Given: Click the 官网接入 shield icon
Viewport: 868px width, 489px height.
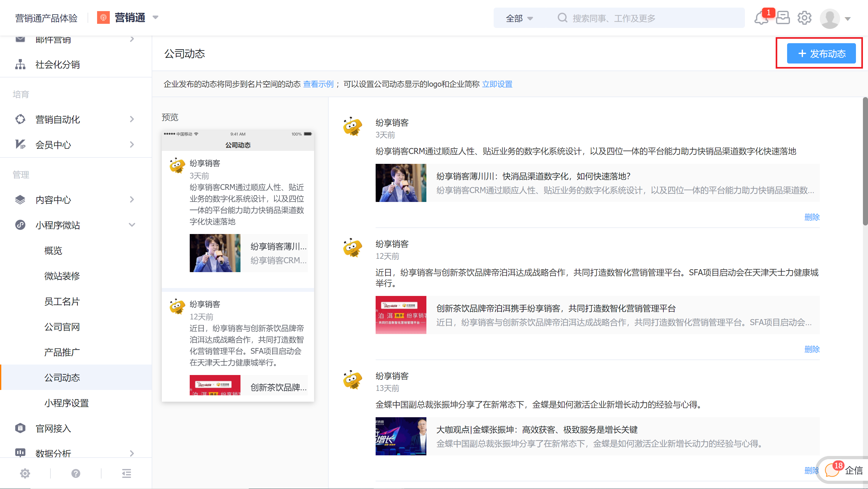Looking at the screenshot, I should (x=20, y=428).
